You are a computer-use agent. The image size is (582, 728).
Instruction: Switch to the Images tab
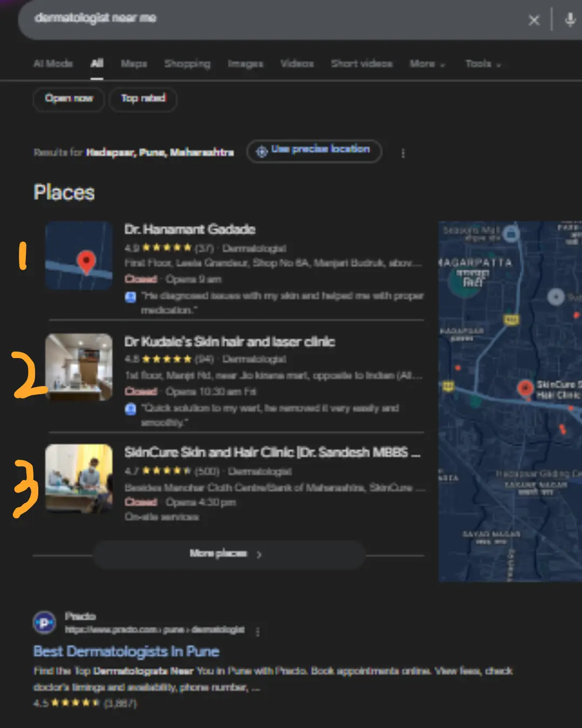click(x=245, y=64)
